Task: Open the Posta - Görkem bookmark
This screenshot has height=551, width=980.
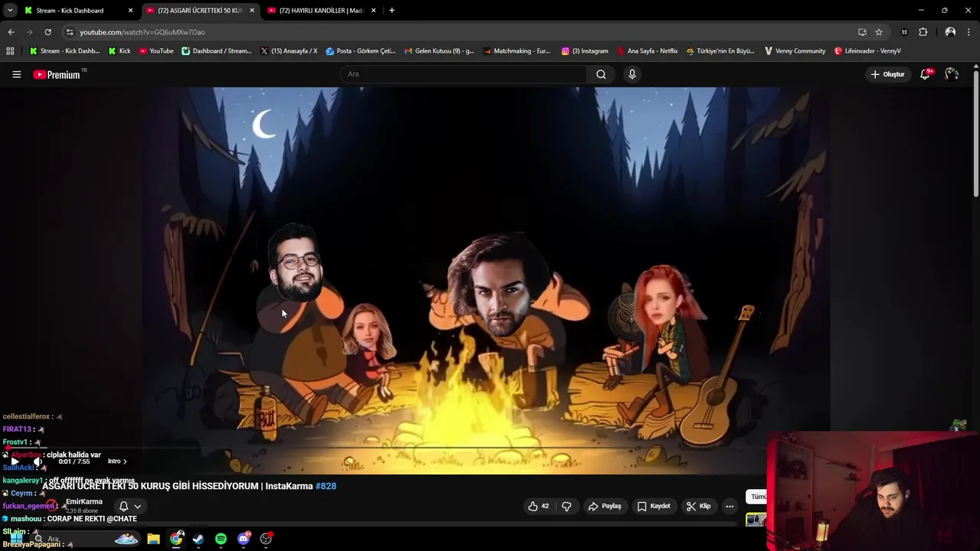Action: point(361,51)
